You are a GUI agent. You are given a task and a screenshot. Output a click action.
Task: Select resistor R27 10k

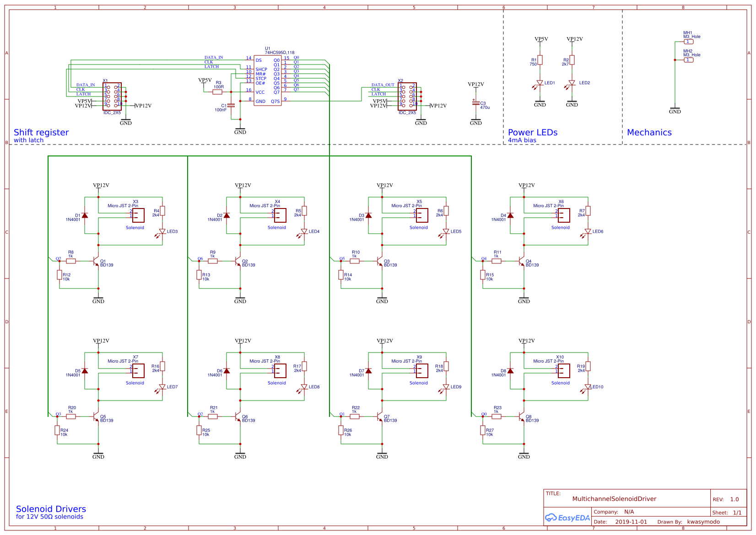pyautogui.click(x=484, y=430)
